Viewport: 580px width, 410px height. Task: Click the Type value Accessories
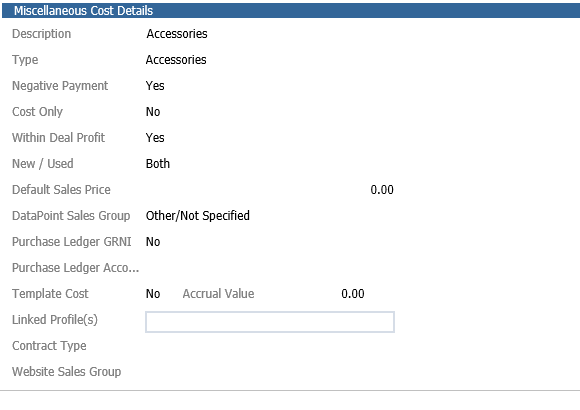pyautogui.click(x=176, y=60)
